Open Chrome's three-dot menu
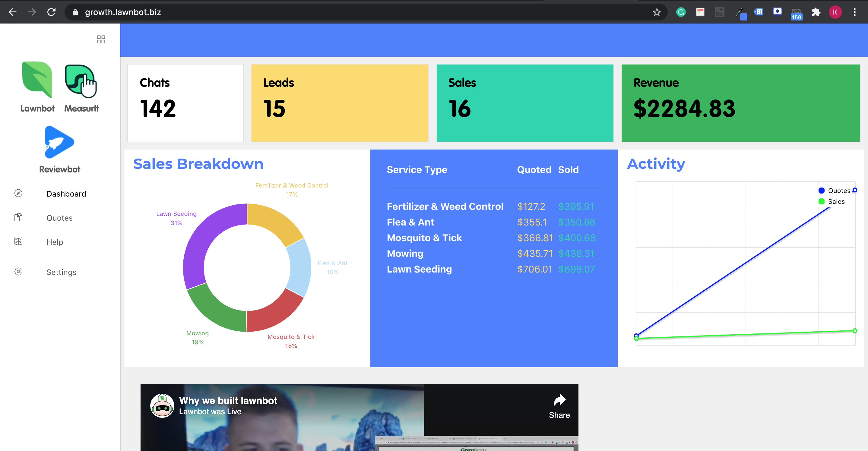Viewport: 868px width, 451px height. click(854, 12)
